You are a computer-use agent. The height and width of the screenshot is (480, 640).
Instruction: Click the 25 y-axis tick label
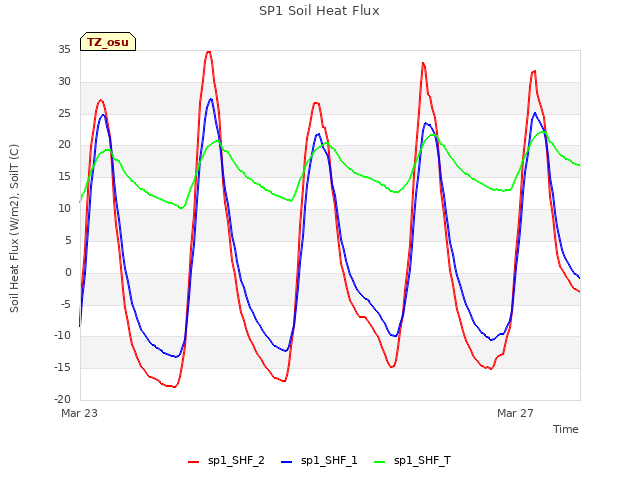click(64, 113)
